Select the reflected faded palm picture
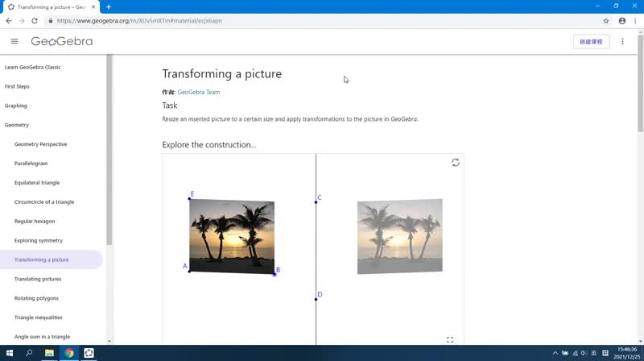The width and height of the screenshot is (644, 361). tap(399, 236)
